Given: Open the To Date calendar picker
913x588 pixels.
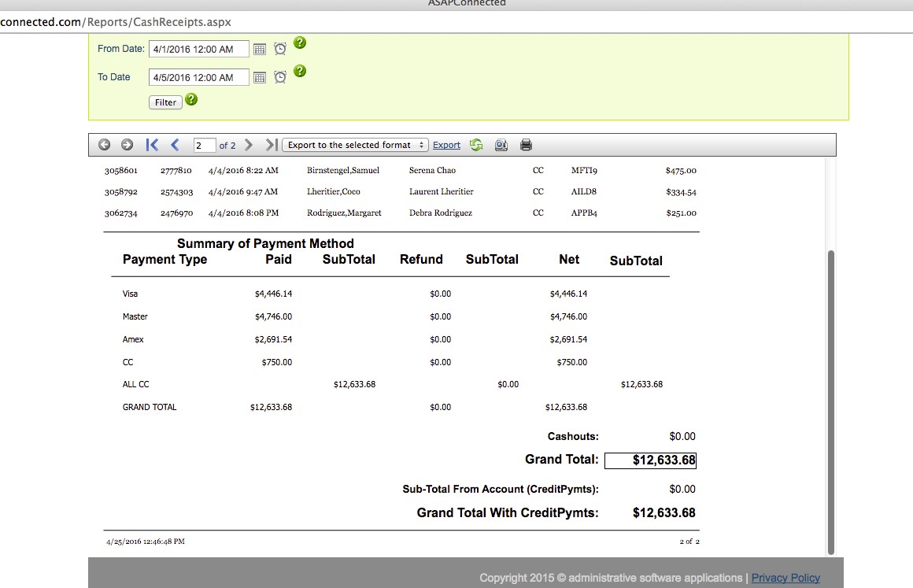Looking at the screenshot, I should tap(260, 77).
